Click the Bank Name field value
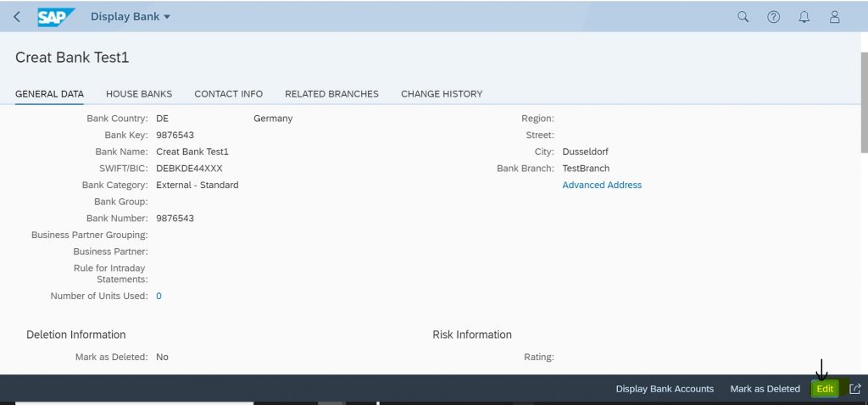Viewport: 868px width, 405px height. (192, 152)
